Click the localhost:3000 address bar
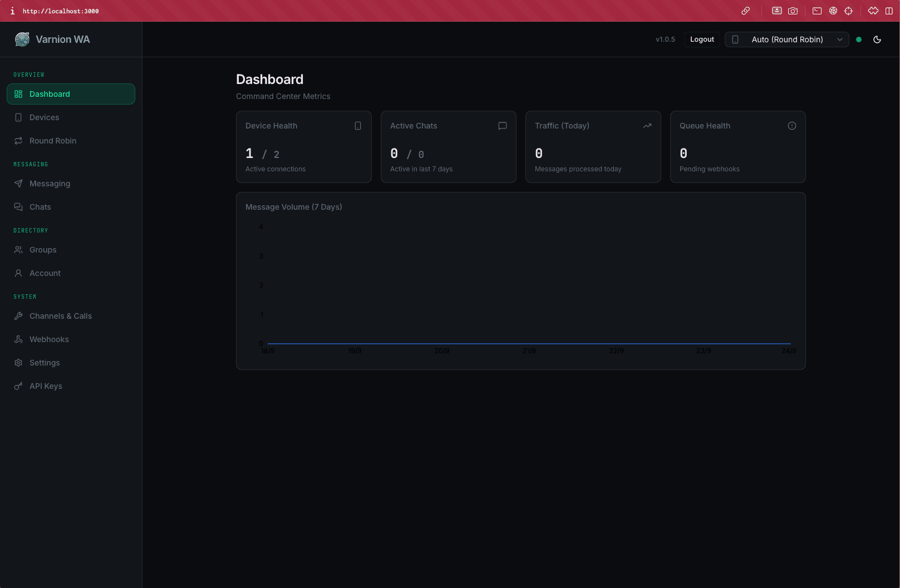The width and height of the screenshot is (900, 588). (61, 11)
